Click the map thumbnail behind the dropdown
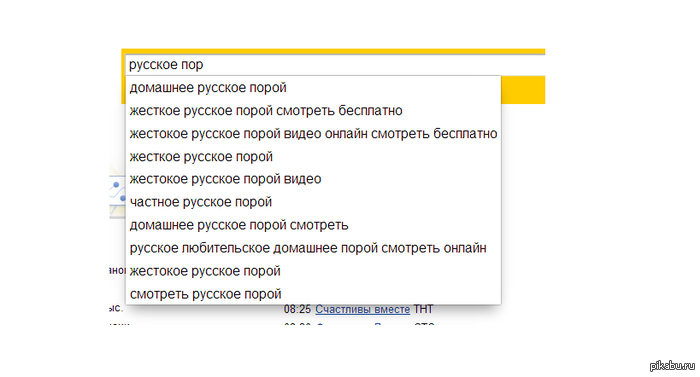This screenshot has width=700, height=377. click(x=117, y=193)
